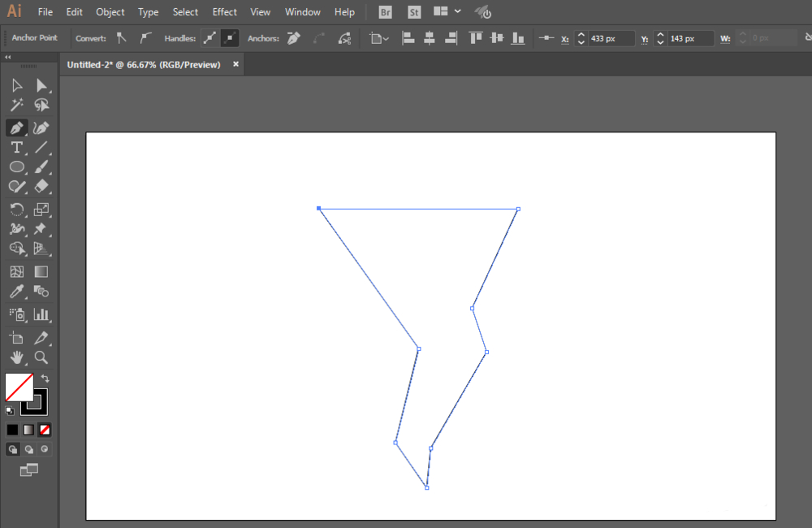Select the Ellipse tool
This screenshot has width=812, height=528.
(16, 167)
